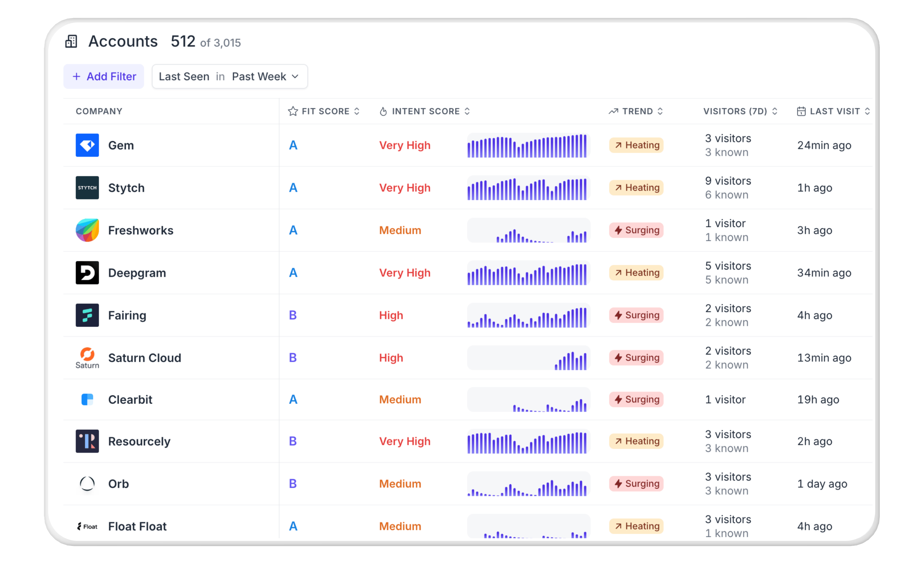The width and height of the screenshot is (924, 564).
Task: Click fit score A in Deepgram row
Action: coord(293,273)
